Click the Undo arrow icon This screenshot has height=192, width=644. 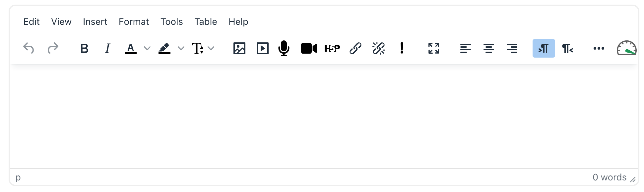[29, 48]
